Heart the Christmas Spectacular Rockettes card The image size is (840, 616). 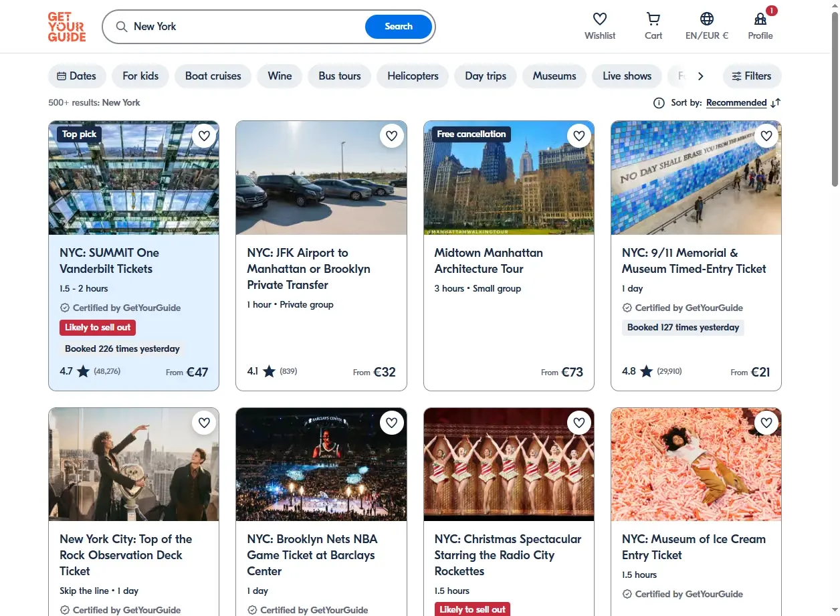tap(579, 423)
